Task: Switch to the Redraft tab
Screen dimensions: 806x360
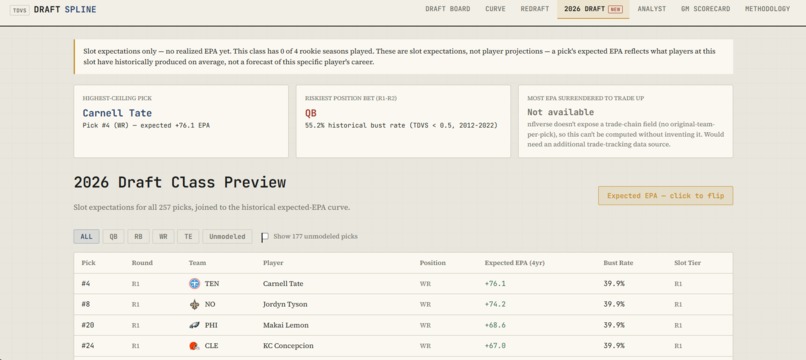Action: [x=535, y=9]
